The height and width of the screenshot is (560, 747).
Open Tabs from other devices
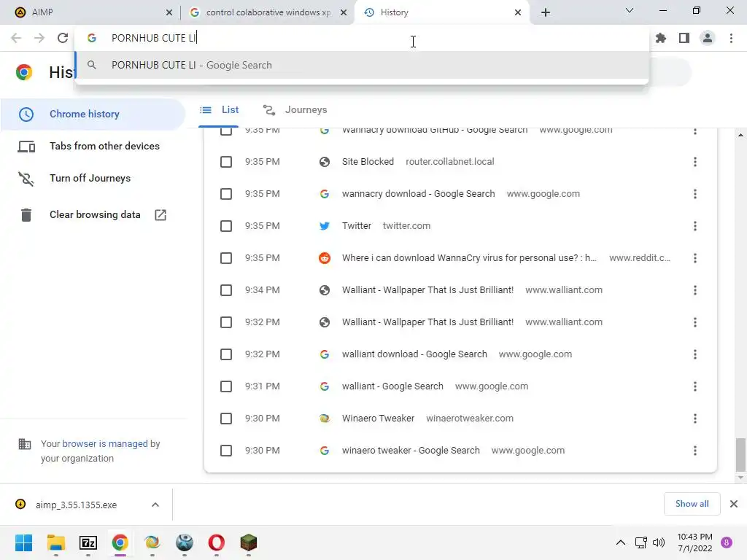(93, 146)
